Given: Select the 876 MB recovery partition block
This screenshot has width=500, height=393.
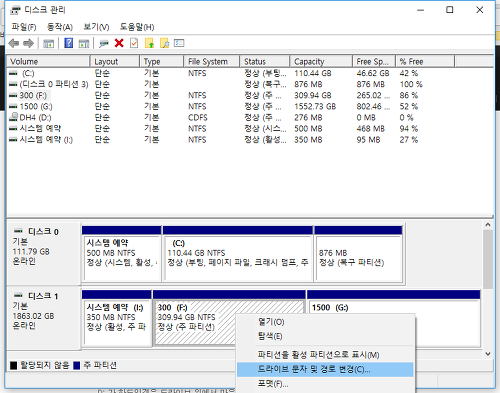Looking at the screenshot, I should pyautogui.click(x=358, y=254).
